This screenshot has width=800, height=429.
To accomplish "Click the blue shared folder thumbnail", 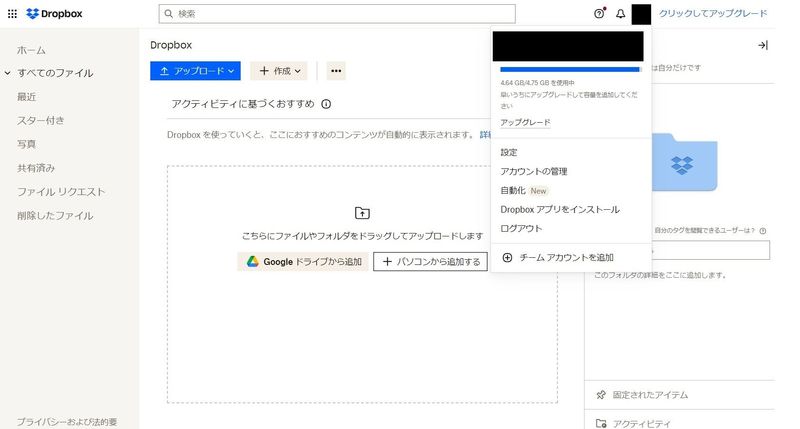I will point(682,160).
